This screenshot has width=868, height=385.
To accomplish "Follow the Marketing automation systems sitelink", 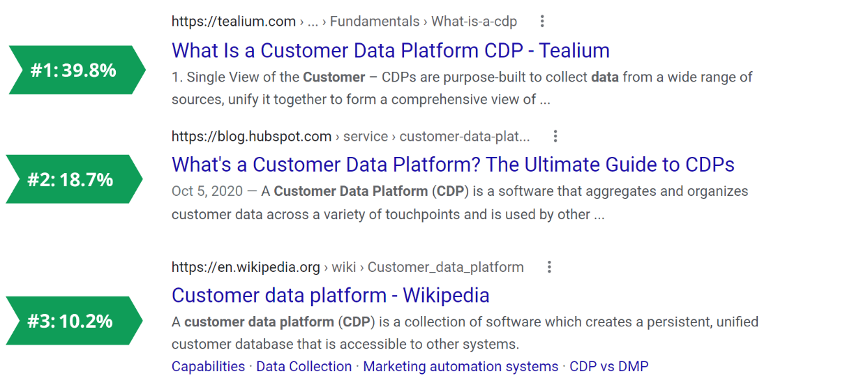I will click(461, 366).
